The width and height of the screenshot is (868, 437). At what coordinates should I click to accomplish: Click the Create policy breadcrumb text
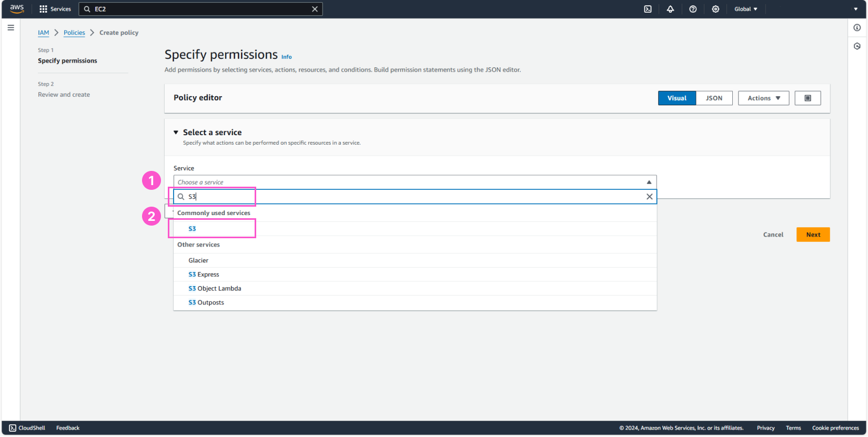(x=119, y=33)
